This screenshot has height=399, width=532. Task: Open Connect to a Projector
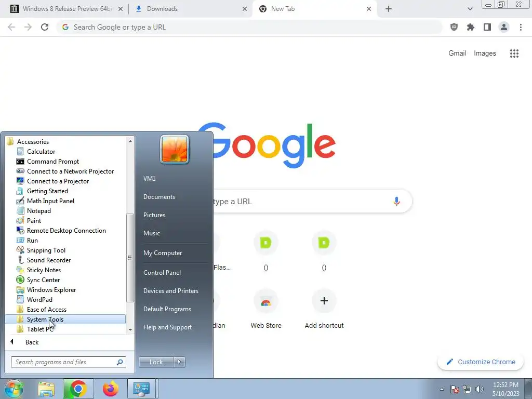58,181
